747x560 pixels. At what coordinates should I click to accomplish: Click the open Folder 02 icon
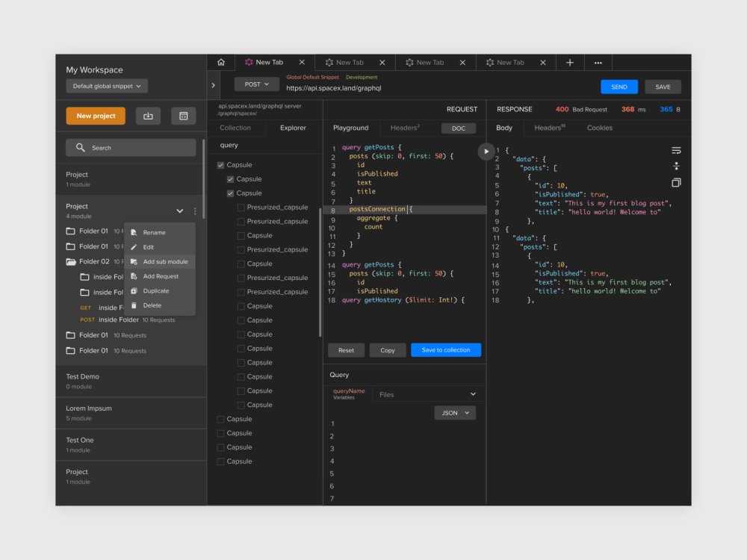coord(71,261)
